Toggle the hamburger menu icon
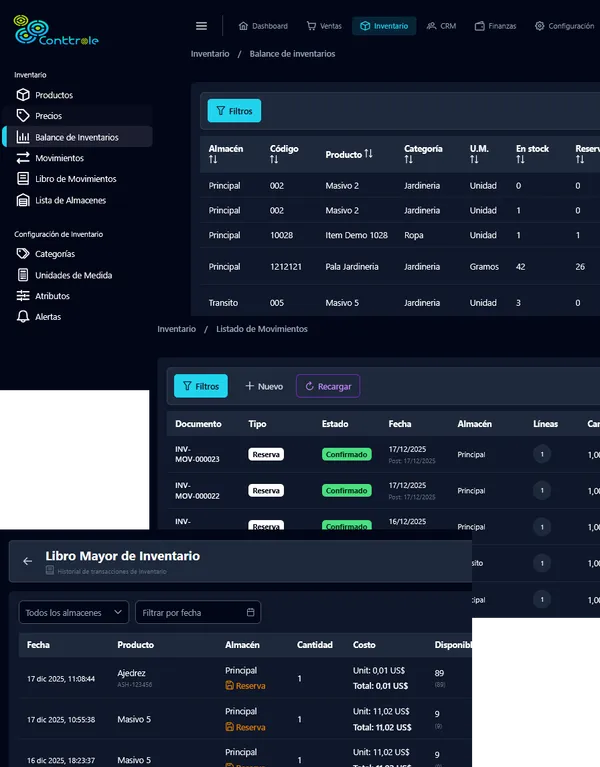The image size is (600, 767). (201, 26)
